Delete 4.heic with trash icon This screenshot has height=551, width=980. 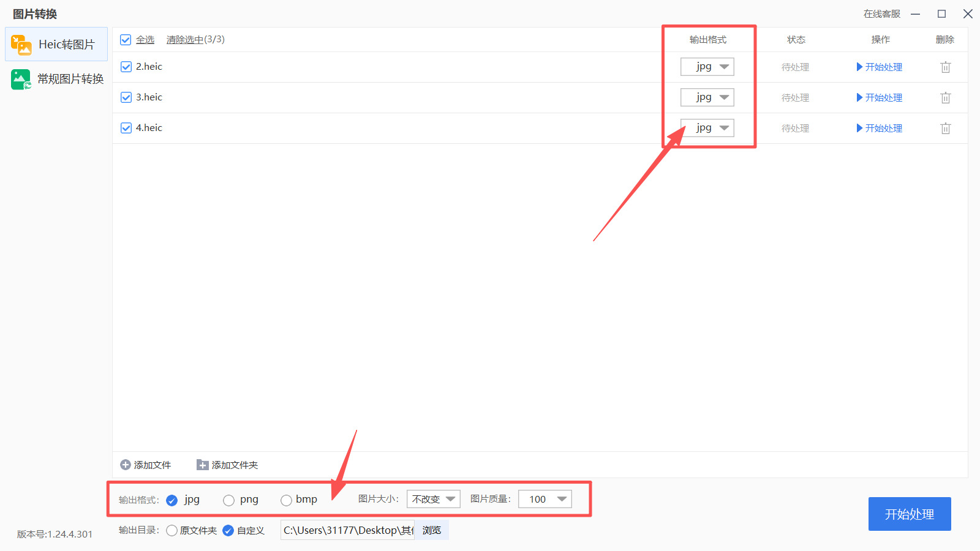click(946, 129)
